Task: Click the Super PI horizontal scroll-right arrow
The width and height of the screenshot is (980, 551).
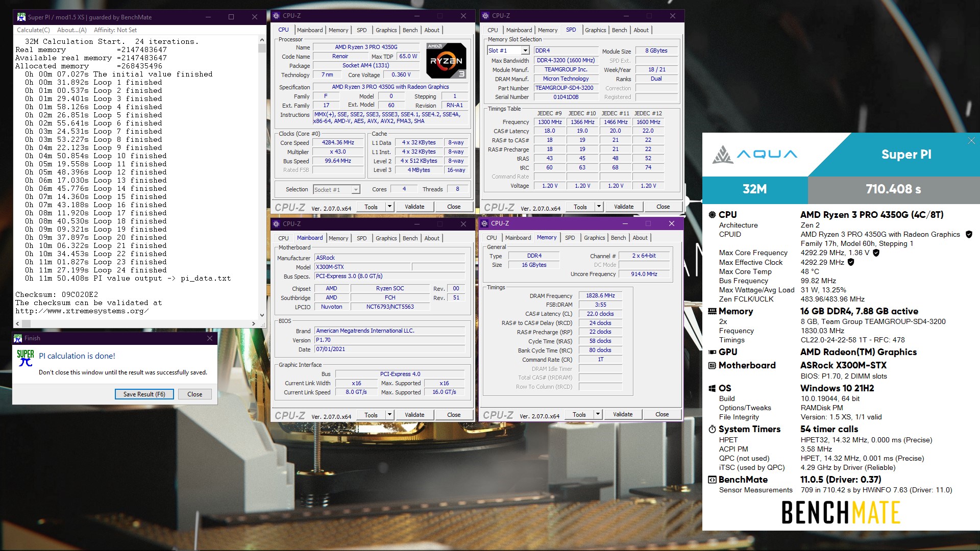Action: pos(253,323)
